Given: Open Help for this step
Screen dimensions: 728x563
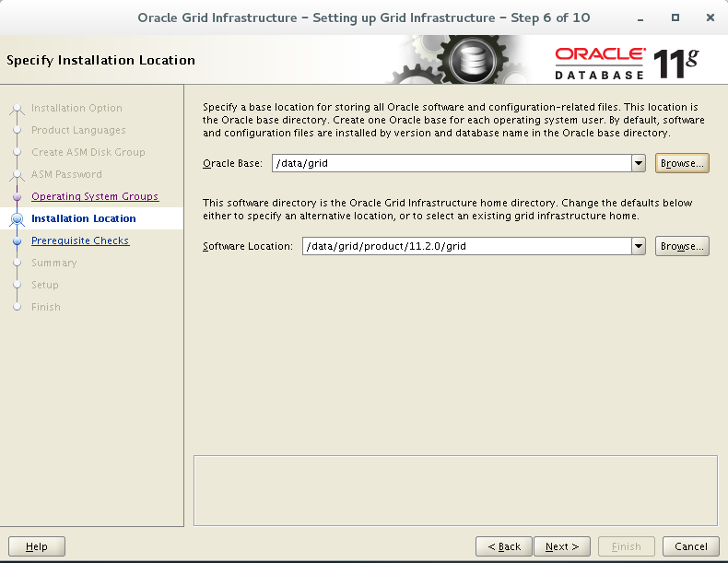Looking at the screenshot, I should (x=37, y=546).
